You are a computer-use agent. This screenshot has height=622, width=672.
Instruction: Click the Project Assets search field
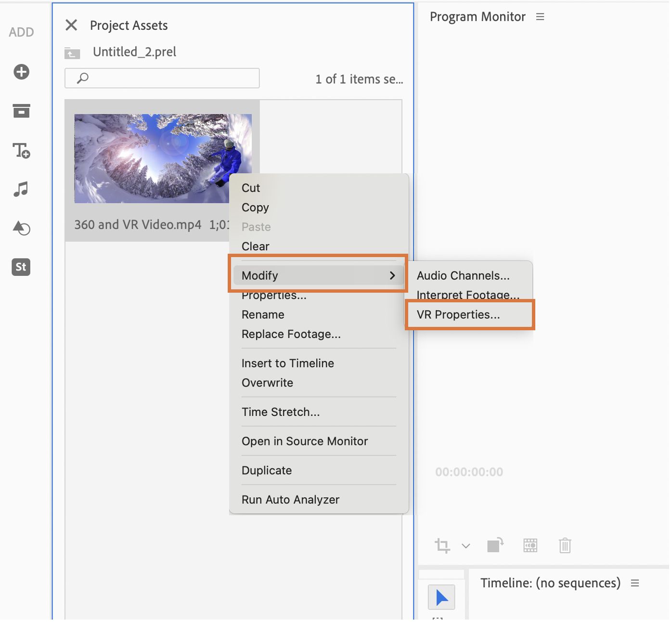click(x=168, y=78)
